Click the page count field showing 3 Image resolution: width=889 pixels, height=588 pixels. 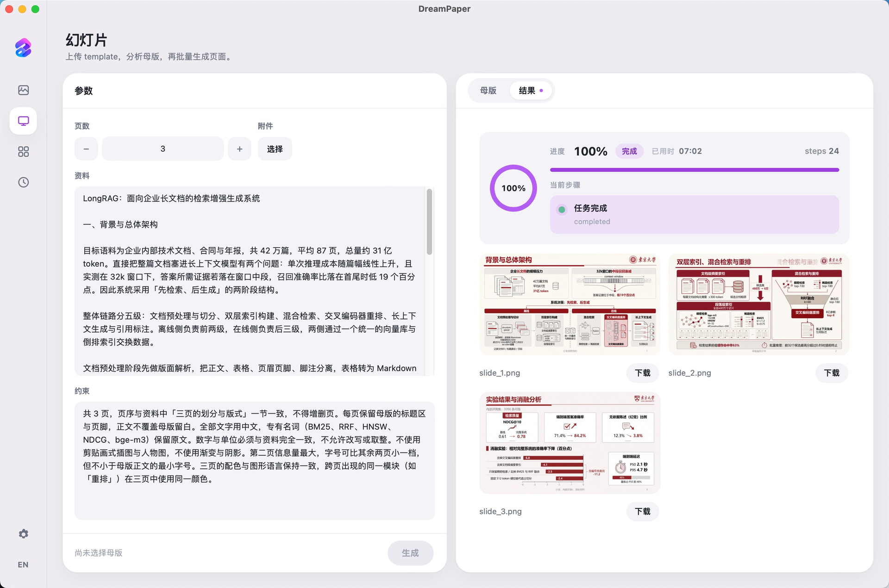coord(163,149)
